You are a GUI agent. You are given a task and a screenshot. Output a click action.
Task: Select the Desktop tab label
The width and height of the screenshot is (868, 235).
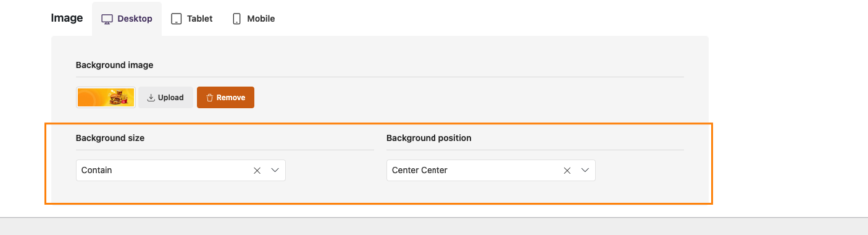(135, 19)
